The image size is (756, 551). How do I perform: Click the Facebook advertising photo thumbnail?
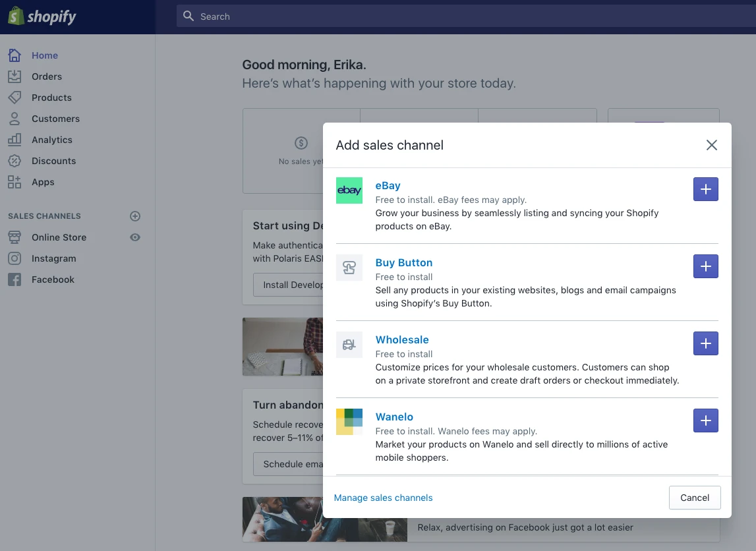pyautogui.click(x=324, y=519)
